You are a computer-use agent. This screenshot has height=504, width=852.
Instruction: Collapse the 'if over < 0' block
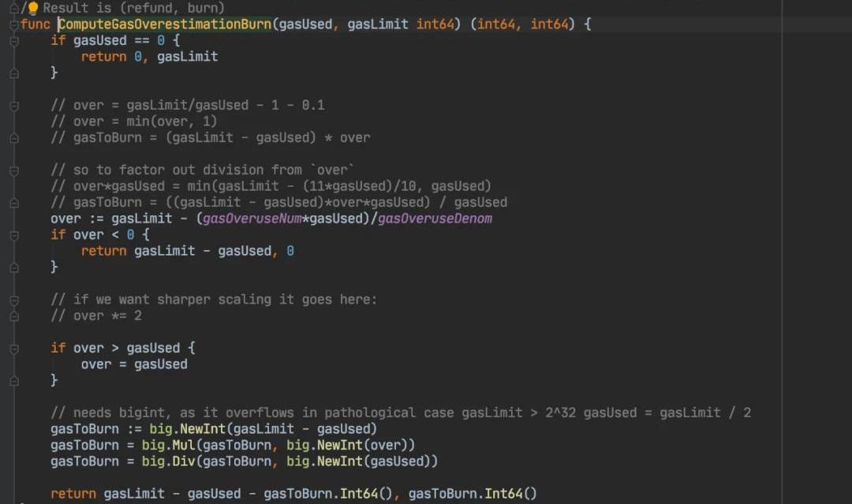pos(13,234)
